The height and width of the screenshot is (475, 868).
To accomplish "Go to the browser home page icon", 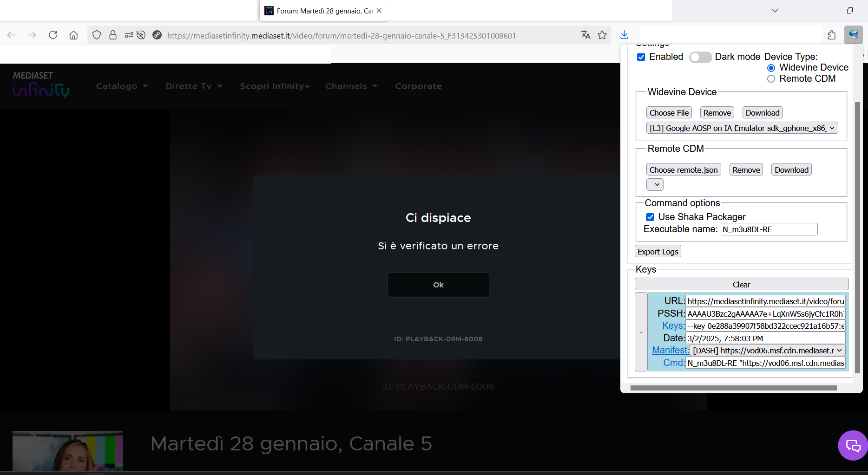I will tap(73, 35).
